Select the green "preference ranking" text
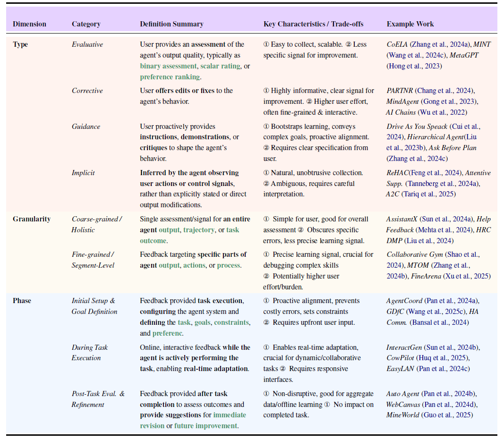504x440 pixels. 170,77
